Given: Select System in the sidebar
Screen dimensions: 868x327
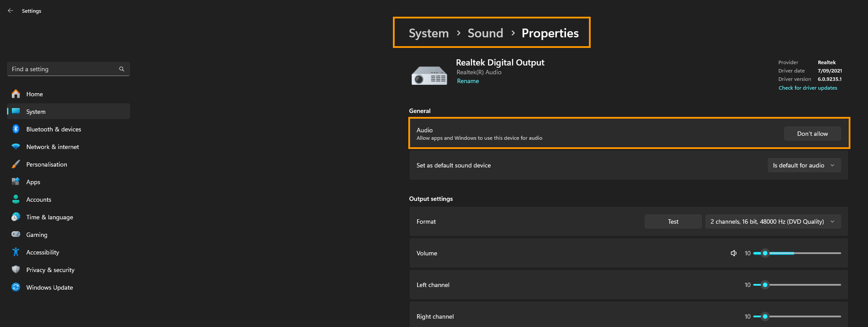Looking at the screenshot, I should point(69,112).
